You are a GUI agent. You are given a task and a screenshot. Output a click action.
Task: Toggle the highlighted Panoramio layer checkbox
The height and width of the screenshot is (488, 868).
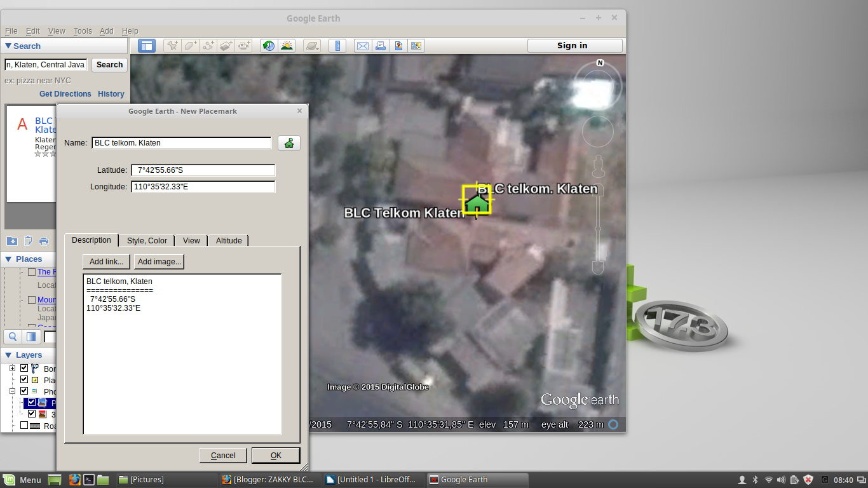coord(32,403)
